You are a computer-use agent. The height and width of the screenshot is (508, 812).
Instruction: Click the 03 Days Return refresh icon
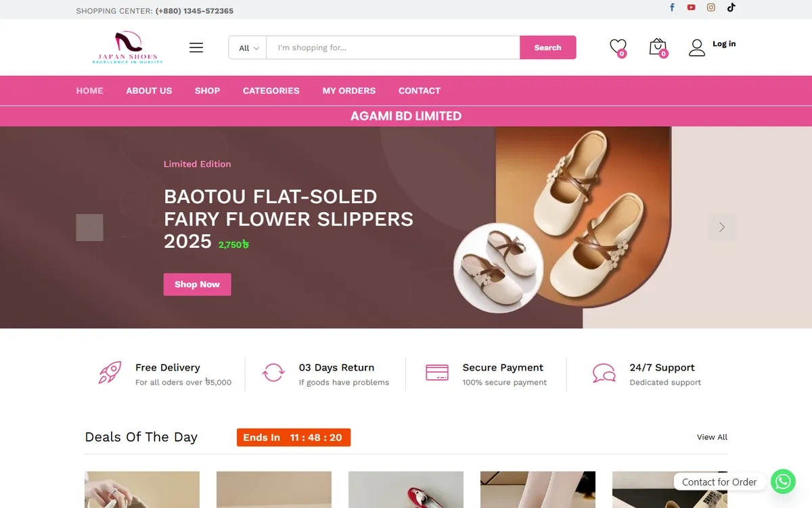273,373
